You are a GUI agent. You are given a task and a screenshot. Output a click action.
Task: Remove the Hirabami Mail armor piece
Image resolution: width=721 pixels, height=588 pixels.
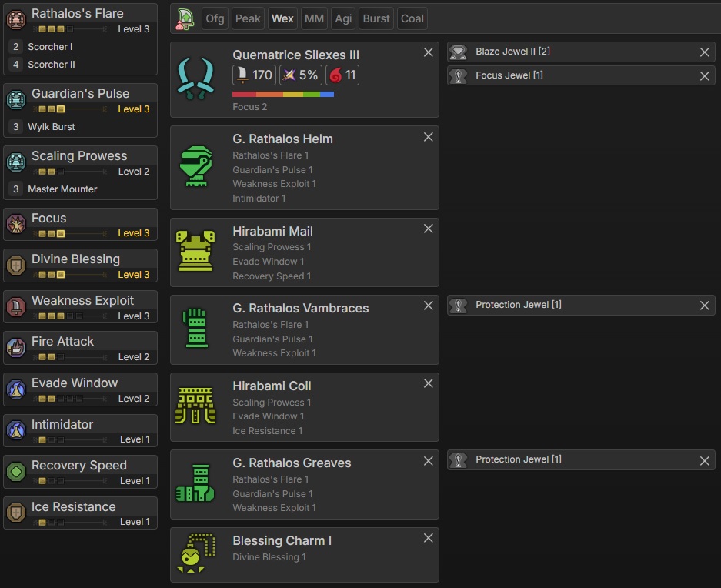click(429, 229)
